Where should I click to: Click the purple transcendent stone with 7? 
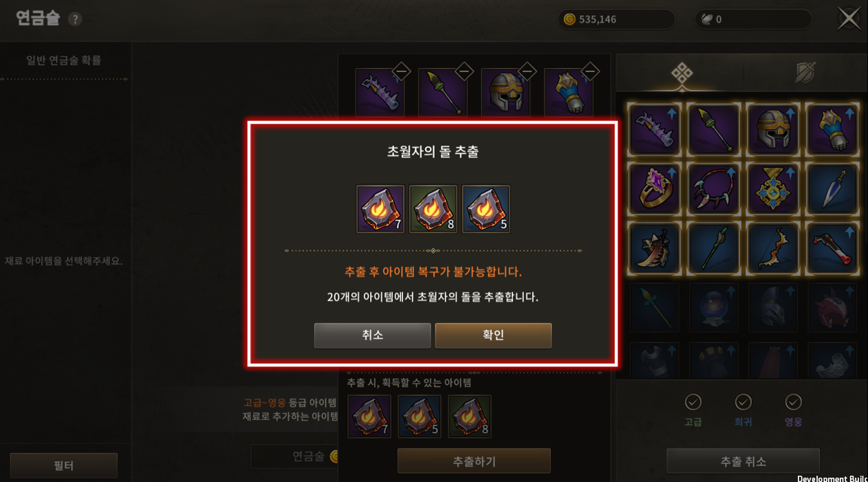click(x=380, y=209)
